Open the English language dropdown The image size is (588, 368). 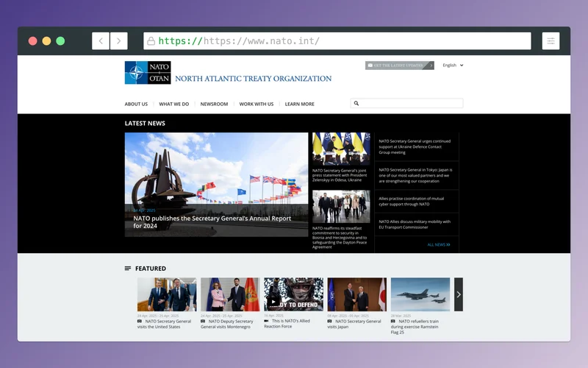click(x=453, y=66)
